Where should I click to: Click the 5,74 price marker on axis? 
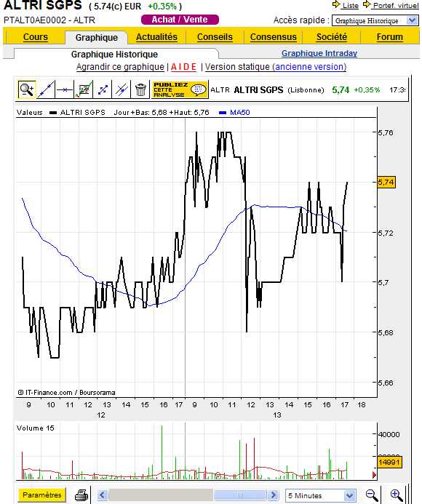(386, 183)
